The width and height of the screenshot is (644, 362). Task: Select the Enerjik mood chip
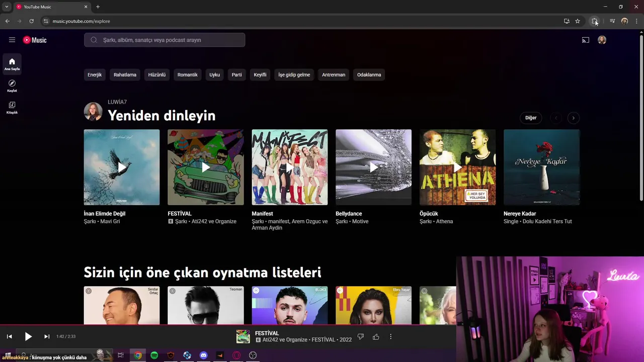[x=95, y=74]
